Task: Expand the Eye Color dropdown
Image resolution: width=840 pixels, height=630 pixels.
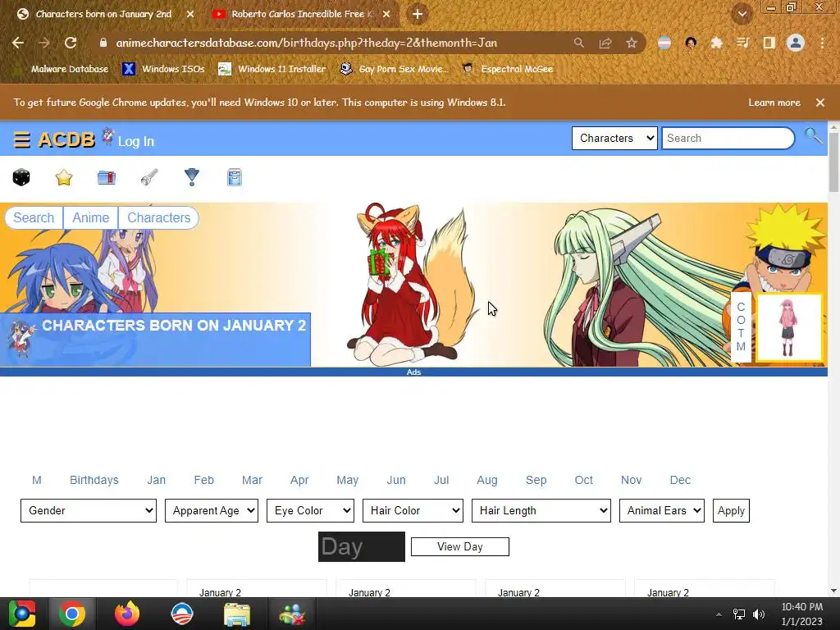Action: pyautogui.click(x=311, y=510)
